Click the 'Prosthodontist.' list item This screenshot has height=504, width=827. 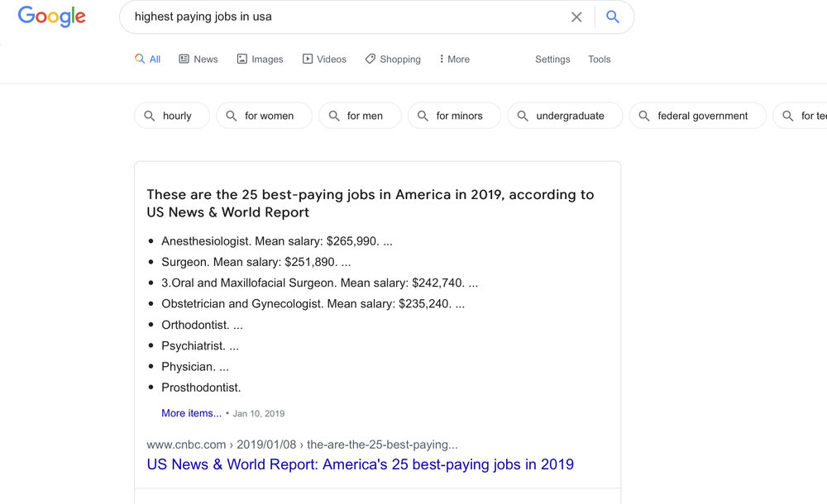[x=201, y=388]
